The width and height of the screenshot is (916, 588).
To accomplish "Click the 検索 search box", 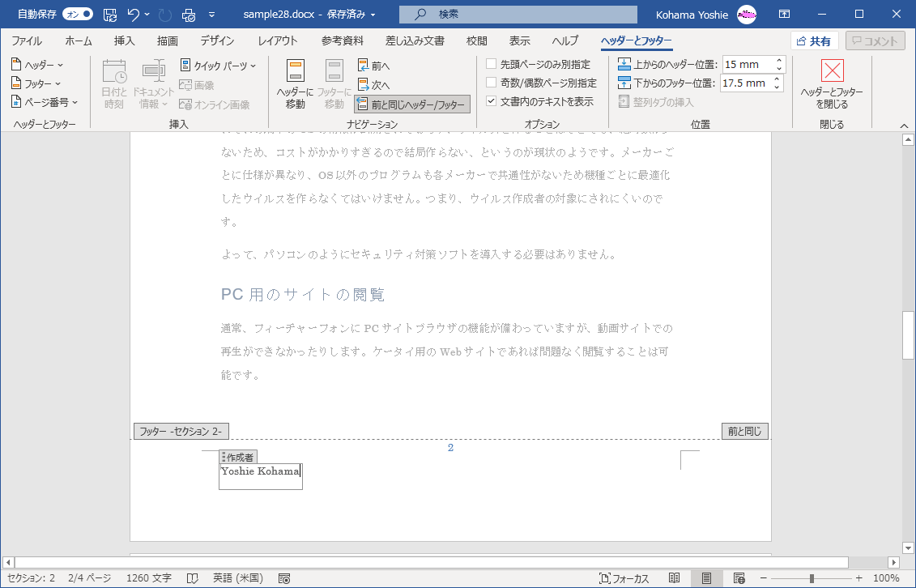I will click(x=518, y=15).
